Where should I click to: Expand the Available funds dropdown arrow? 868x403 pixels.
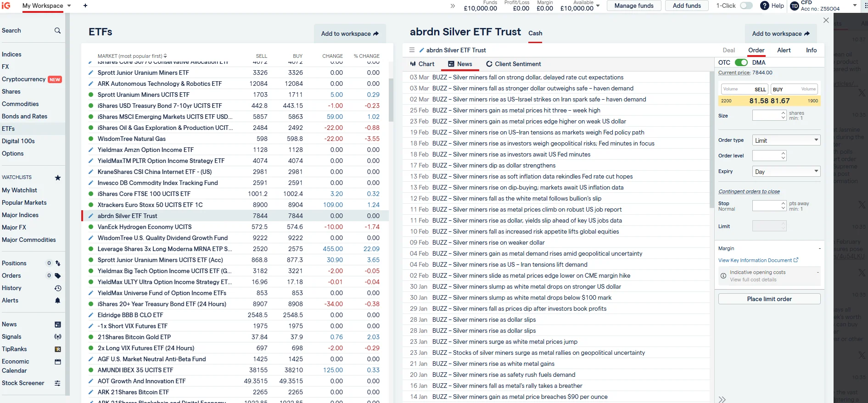point(598,6)
